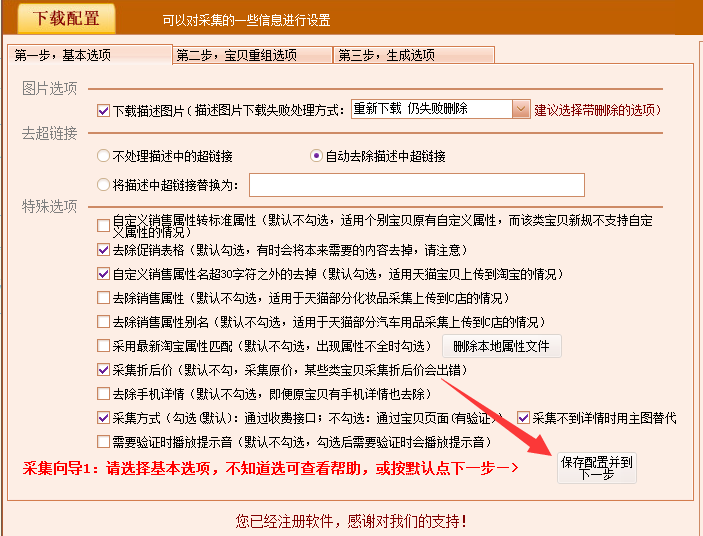
Task: Click the 您已经注册软件 status message
Action: [x=352, y=521]
